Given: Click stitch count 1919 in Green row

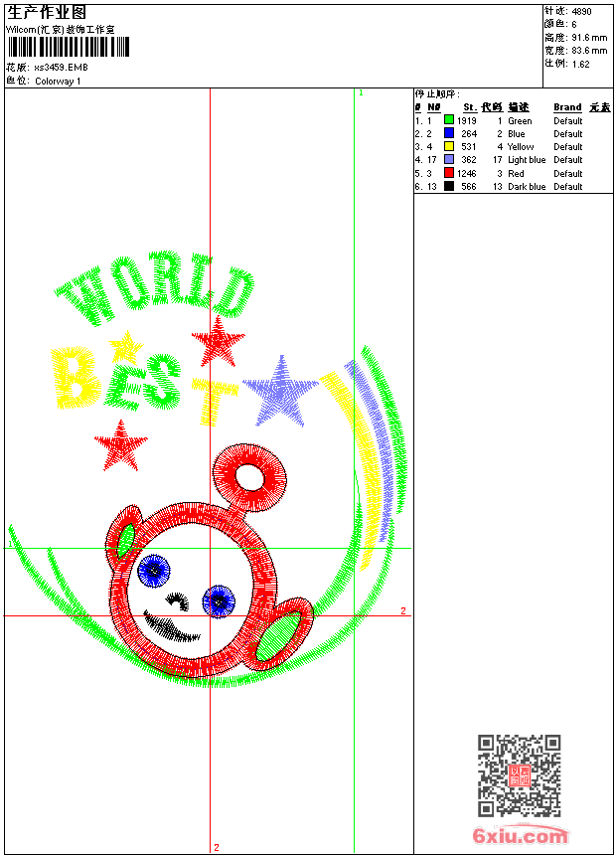Looking at the screenshot, I should 467,121.
